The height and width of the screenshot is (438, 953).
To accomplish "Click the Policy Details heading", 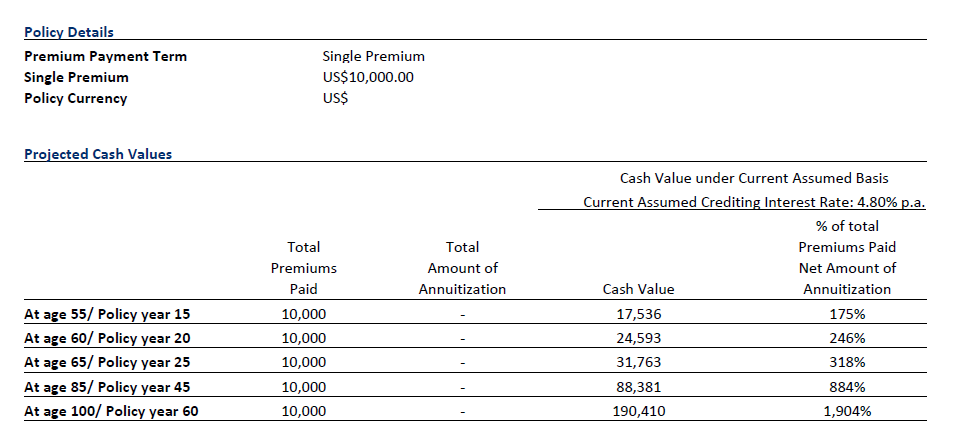I will pos(69,32).
